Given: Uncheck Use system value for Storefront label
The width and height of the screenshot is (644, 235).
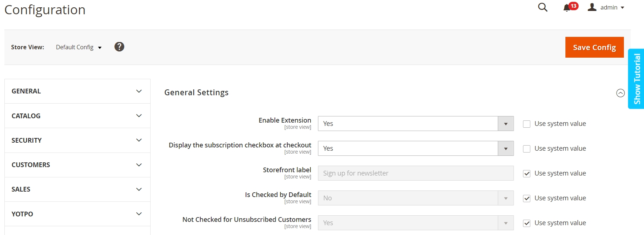Looking at the screenshot, I should click(x=527, y=174).
